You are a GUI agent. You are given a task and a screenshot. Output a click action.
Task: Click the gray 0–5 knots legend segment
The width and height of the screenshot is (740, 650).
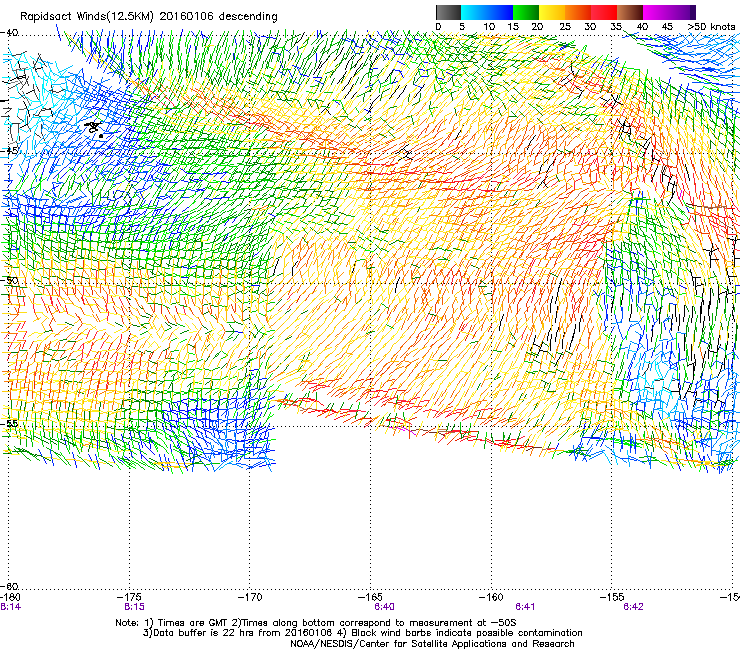tap(448, 12)
